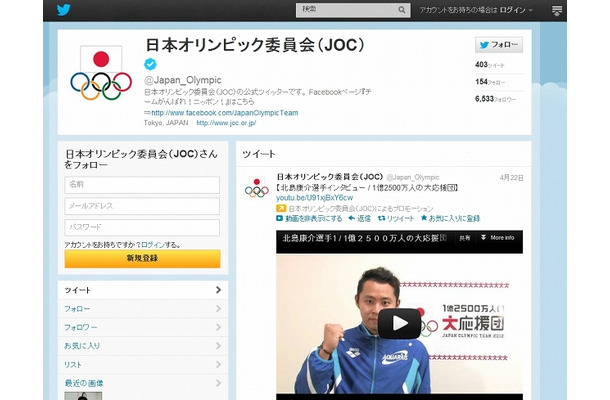Click the Twitter bird logo in header
Image resolution: width=610 pixels, height=400 pixels.
click(63, 10)
